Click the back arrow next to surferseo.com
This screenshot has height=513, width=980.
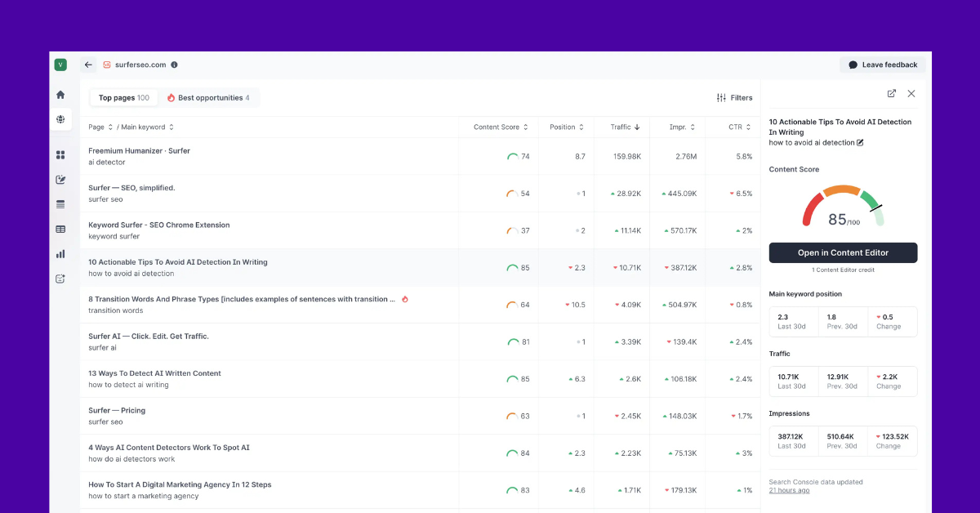click(x=88, y=65)
